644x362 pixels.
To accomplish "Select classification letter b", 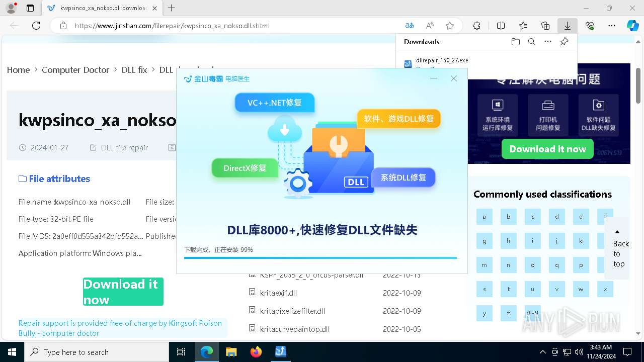I will [509, 217].
